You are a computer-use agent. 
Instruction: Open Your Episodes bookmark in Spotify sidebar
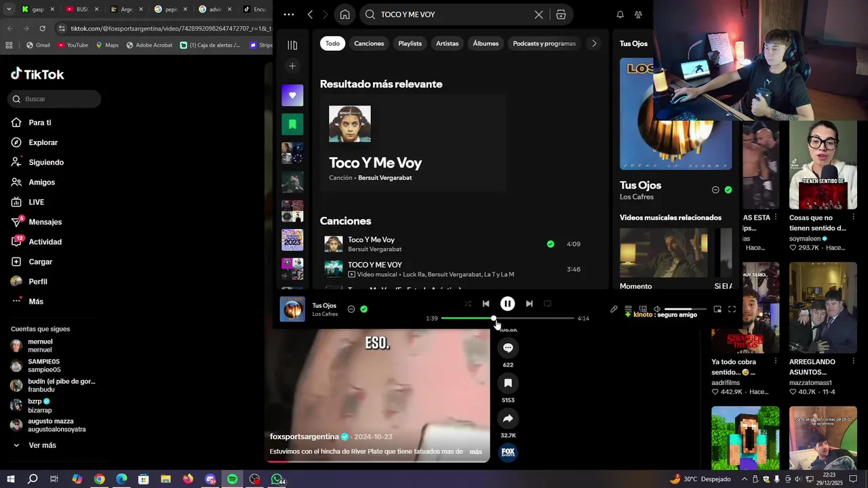[x=292, y=124]
